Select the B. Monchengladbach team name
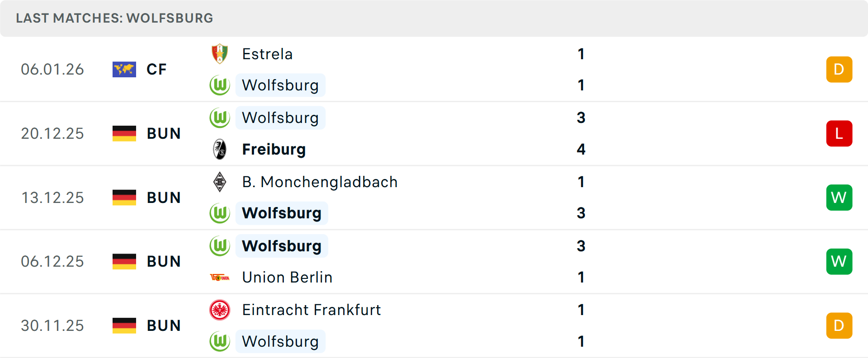Screen dimensions: 868x358 (x=320, y=182)
